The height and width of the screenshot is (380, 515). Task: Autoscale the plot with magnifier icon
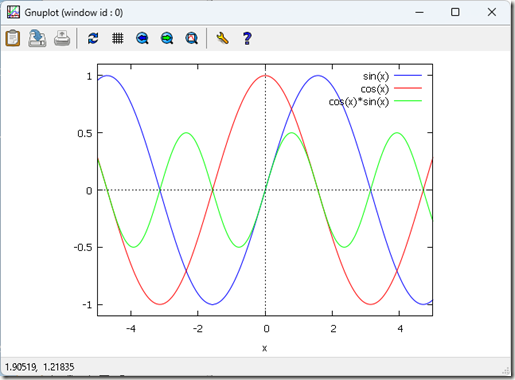click(192, 38)
